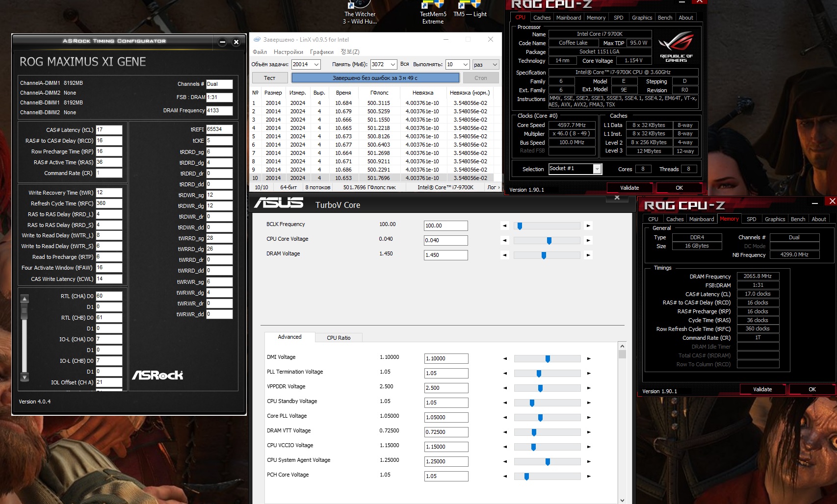Adjust the CPU System Agent Voltage slider
The height and width of the screenshot is (504, 837).
tap(547, 462)
